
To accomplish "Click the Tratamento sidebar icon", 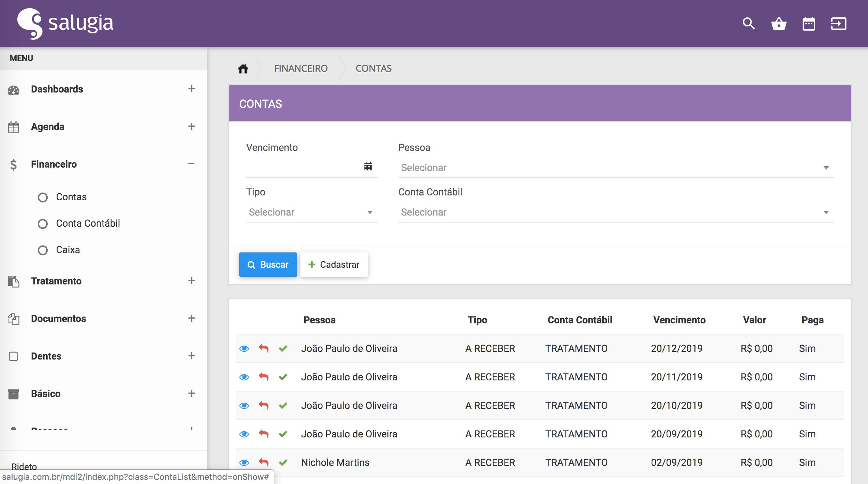I will [14, 281].
